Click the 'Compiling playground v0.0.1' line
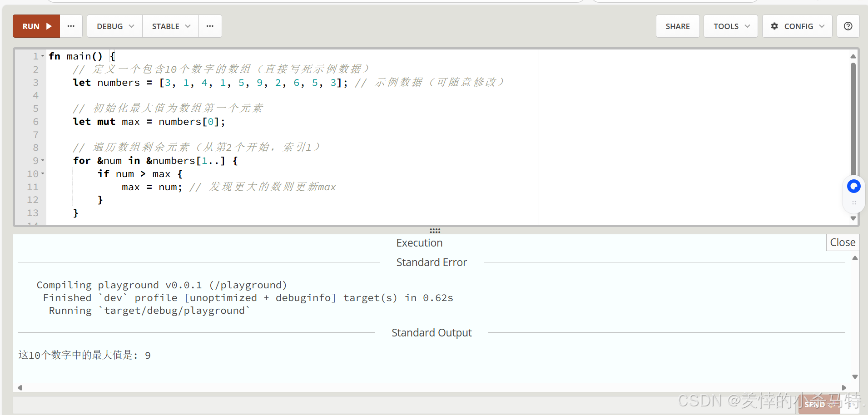This screenshot has width=868, height=415. (x=162, y=285)
